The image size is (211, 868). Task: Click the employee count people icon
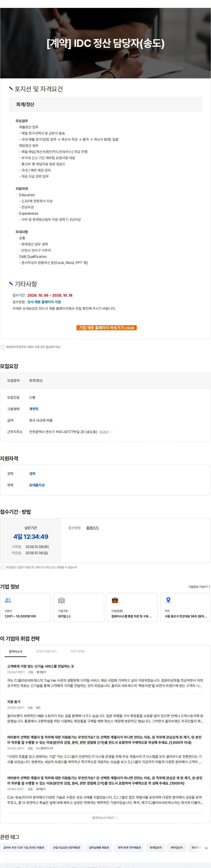8,600
